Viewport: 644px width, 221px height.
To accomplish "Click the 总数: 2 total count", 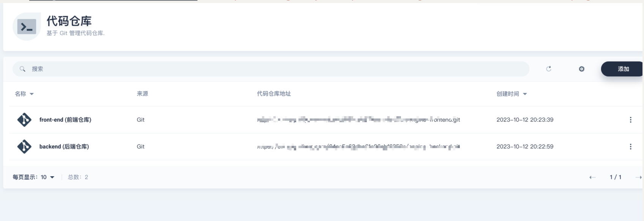I will [x=78, y=177].
